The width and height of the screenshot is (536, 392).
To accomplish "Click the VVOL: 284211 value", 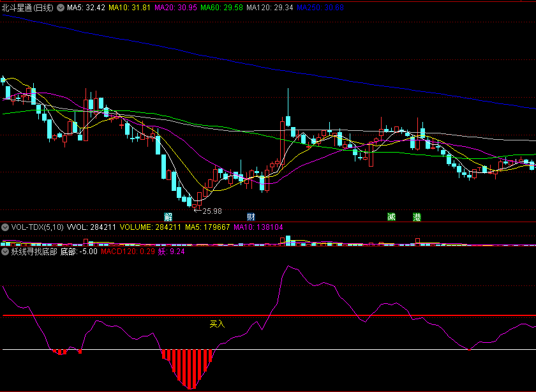I will coord(91,227).
